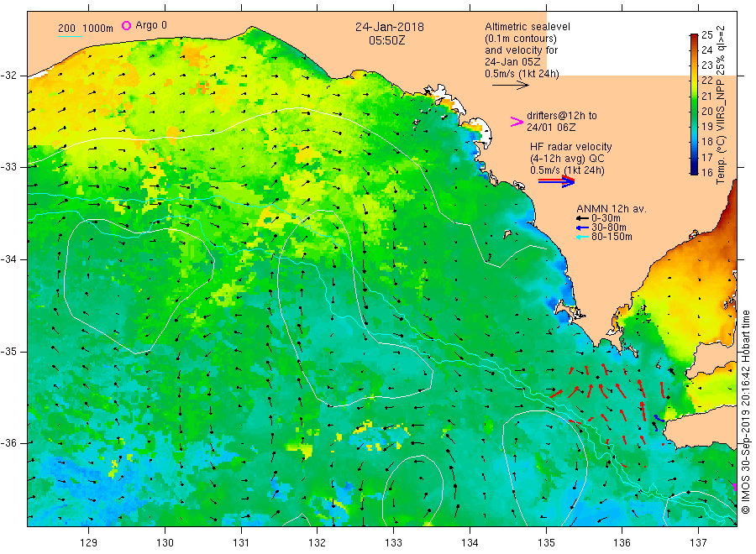Click the '1000m' isobath legend text

tap(98, 29)
